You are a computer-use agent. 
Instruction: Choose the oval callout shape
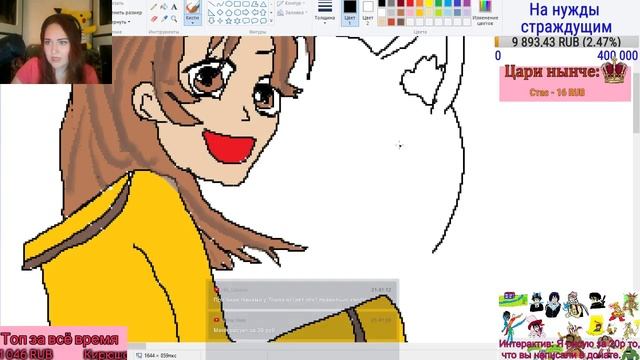click(255, 21)
